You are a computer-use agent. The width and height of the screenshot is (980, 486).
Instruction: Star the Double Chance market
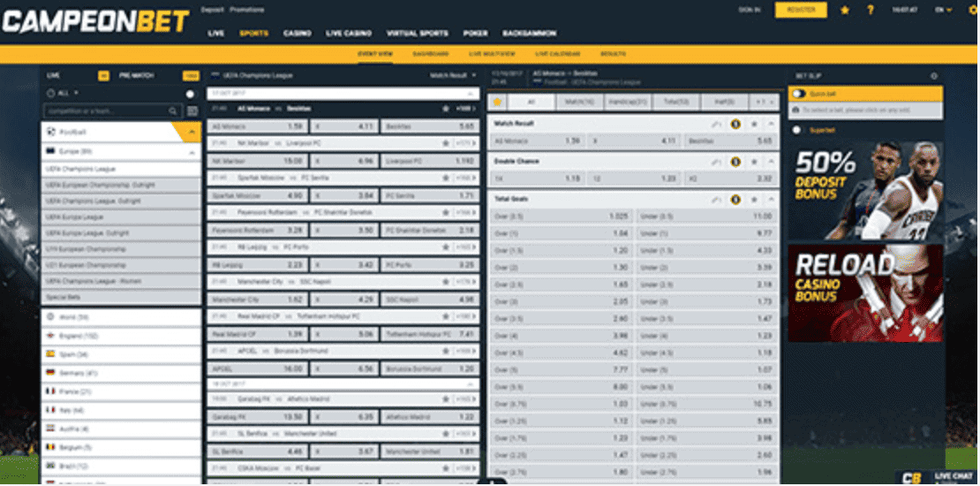tap(754, 162)
